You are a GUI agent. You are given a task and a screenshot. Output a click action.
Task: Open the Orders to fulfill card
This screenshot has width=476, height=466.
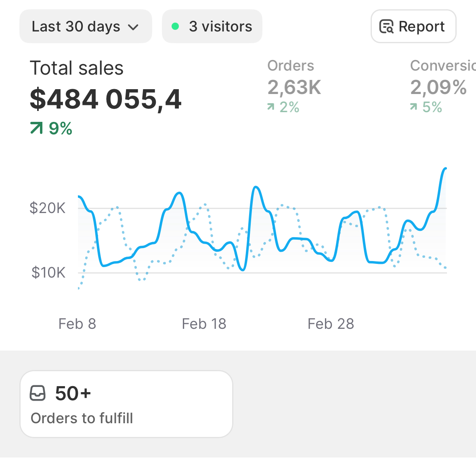(126, 404)
